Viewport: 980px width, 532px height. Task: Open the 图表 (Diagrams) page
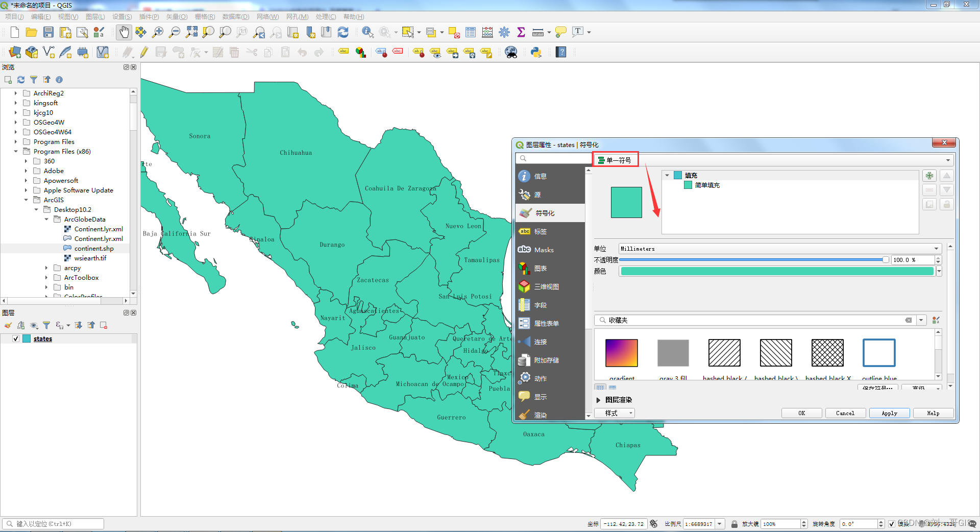coord(550,268)
